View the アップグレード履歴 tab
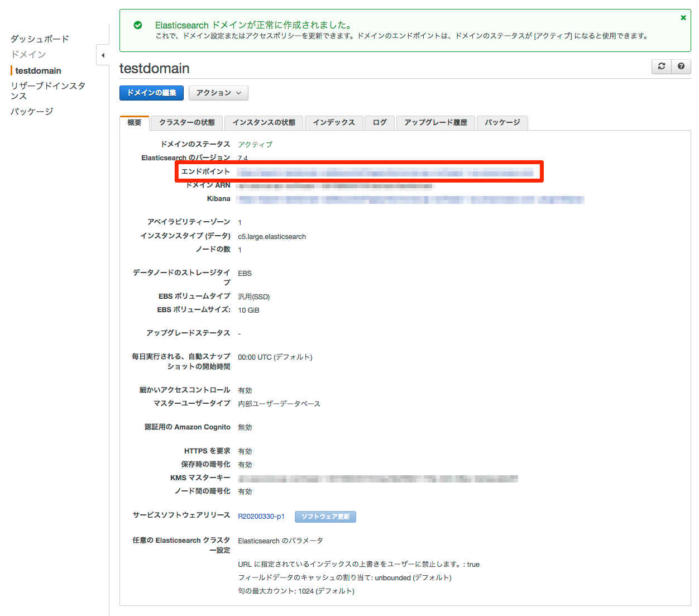Screen dimensions: 699x616 pyautogui.click(x=435, y=123)
